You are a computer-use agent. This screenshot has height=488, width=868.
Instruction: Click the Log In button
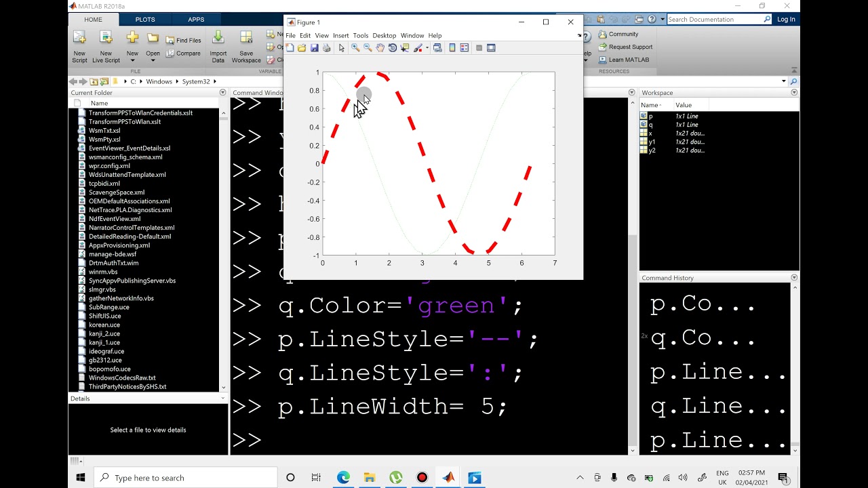pyautogui.click(x=786, y=20)
